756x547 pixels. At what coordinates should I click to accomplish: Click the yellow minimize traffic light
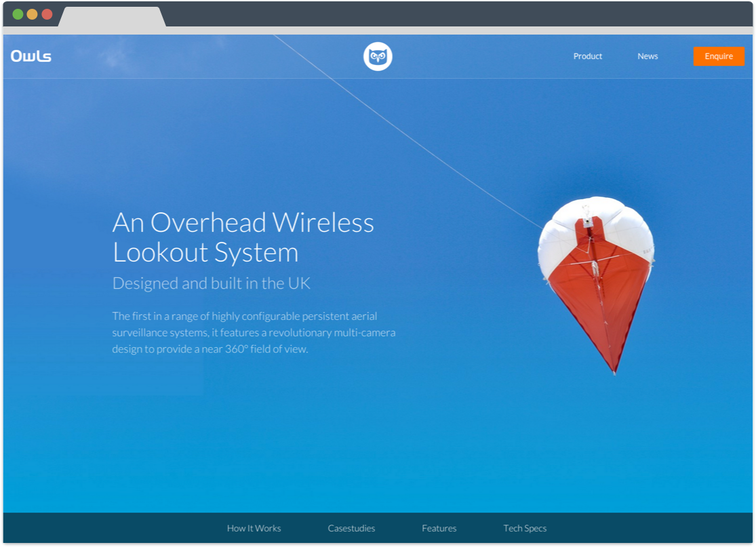point(33,14)
